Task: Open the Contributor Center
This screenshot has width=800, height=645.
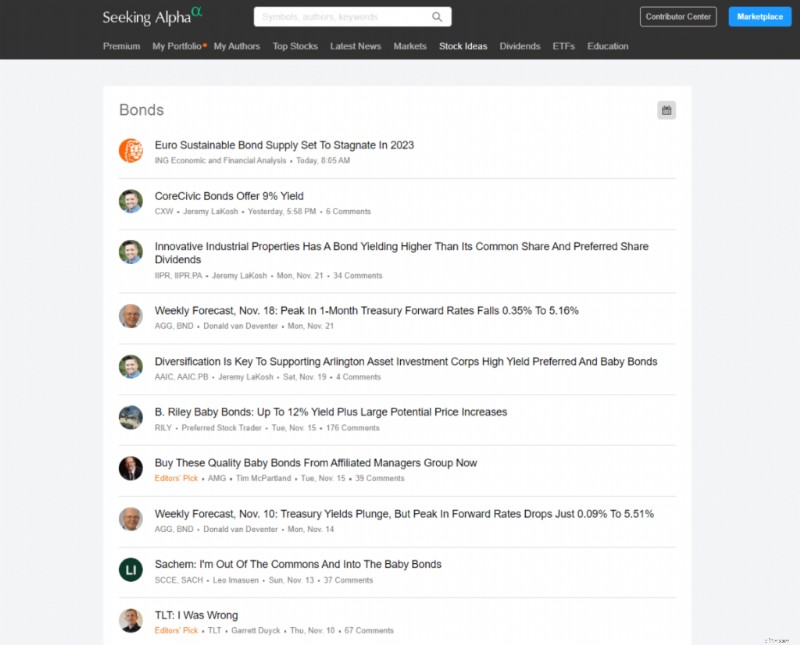Action: (678, 17)
